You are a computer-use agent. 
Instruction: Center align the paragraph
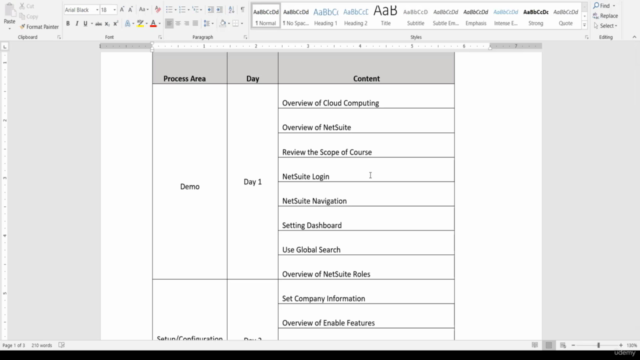click(x=178, y=24)
